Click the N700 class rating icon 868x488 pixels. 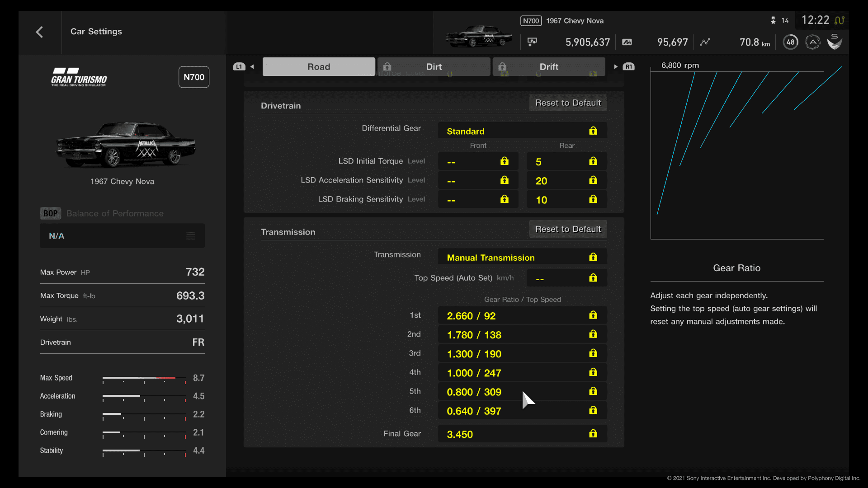click(193, 77)
